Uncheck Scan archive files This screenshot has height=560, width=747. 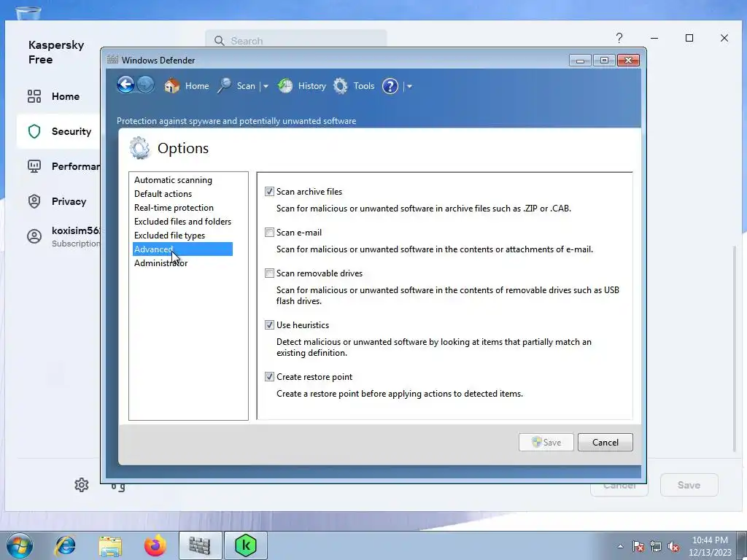270,192
